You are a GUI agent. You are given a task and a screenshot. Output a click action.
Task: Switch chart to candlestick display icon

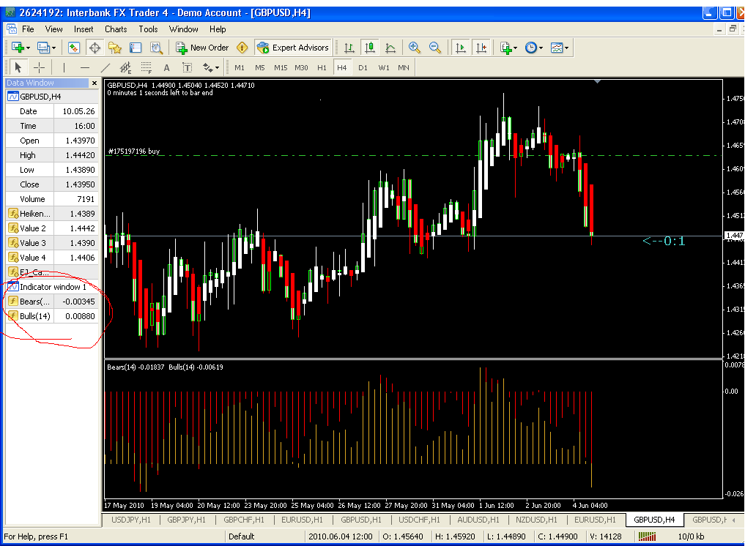click(x=370, y=48)
